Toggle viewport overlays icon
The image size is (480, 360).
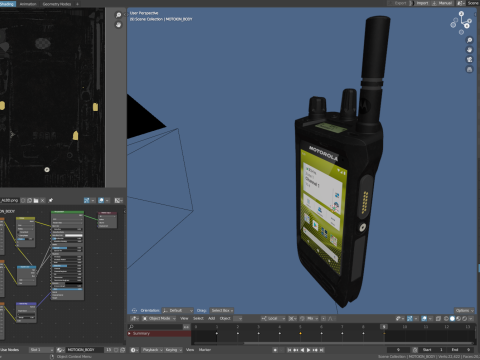424,318
